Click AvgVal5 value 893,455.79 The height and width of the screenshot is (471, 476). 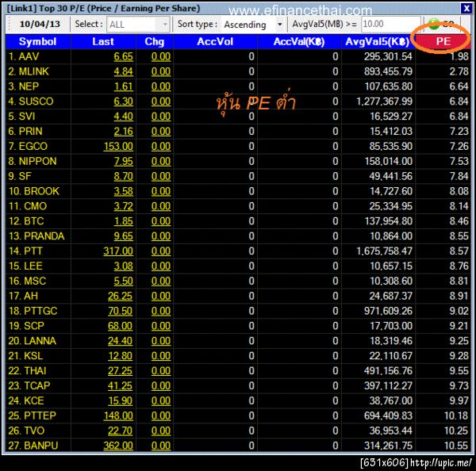[388, 71]
